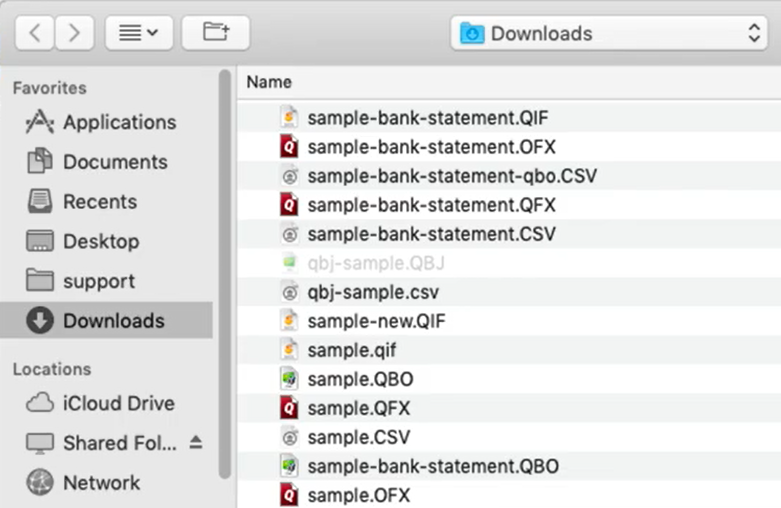Click the Shared Folder monitor icon

39,443
